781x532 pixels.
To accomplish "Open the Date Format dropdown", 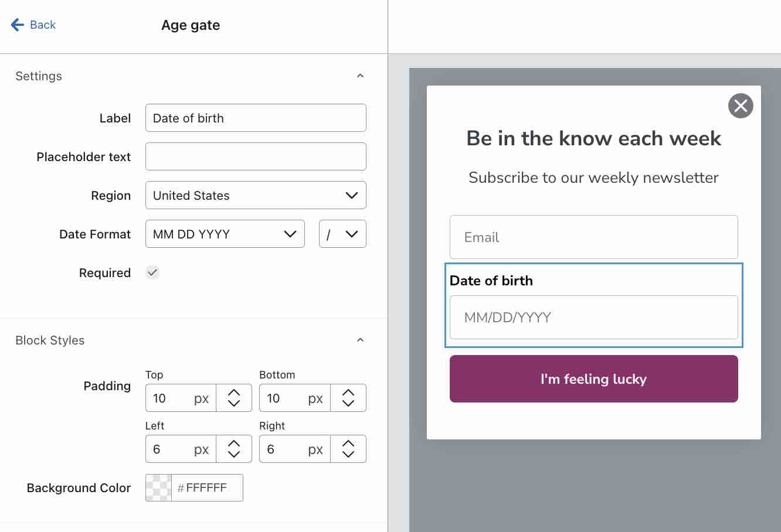I will (x=225, y=234).
